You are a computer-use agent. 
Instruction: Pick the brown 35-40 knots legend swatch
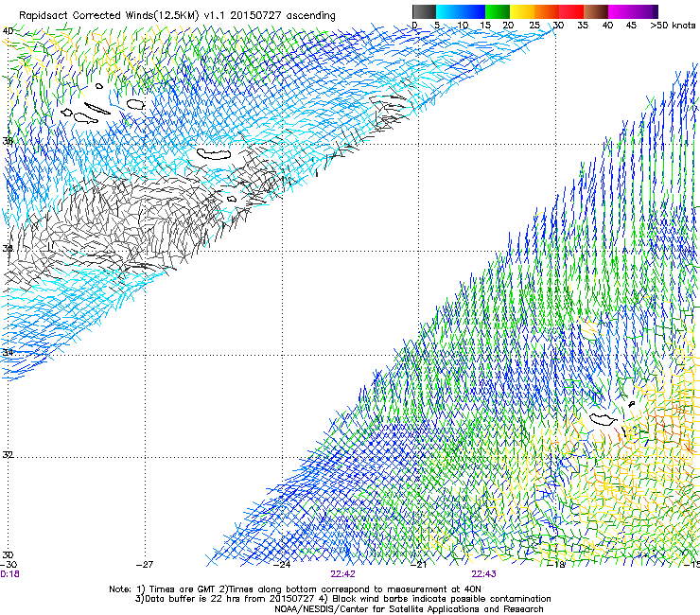click(x=596, y=11)
